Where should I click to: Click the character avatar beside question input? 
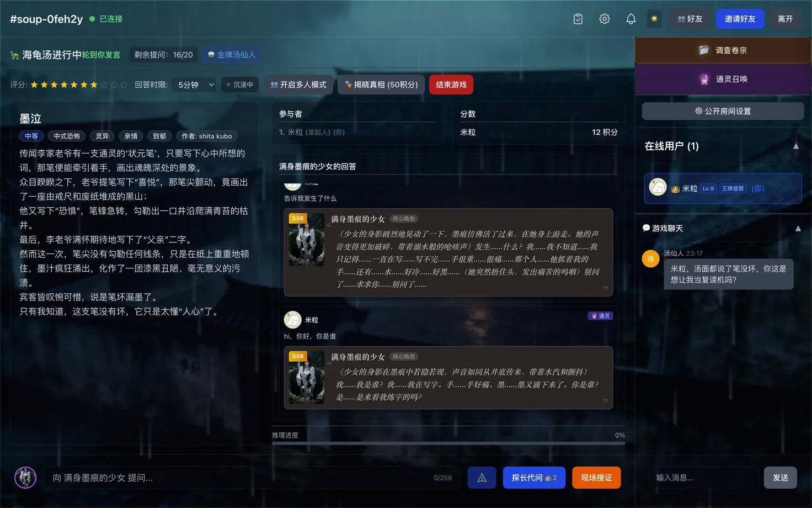click(25, 478)
